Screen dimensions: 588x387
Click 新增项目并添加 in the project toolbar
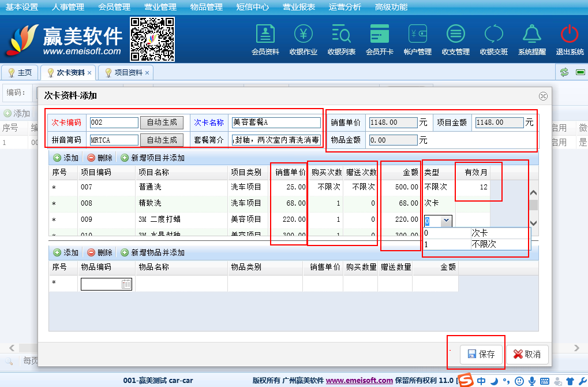(153, 158)
